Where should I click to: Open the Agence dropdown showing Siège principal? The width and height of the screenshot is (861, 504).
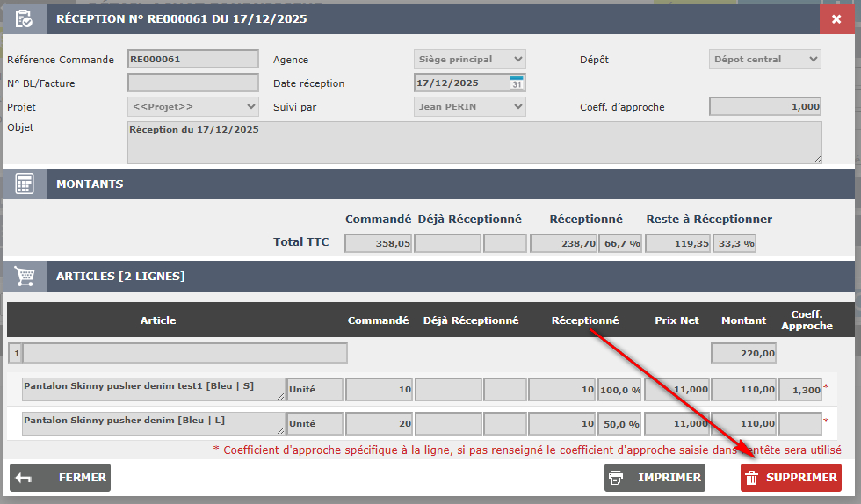(469, 60)
